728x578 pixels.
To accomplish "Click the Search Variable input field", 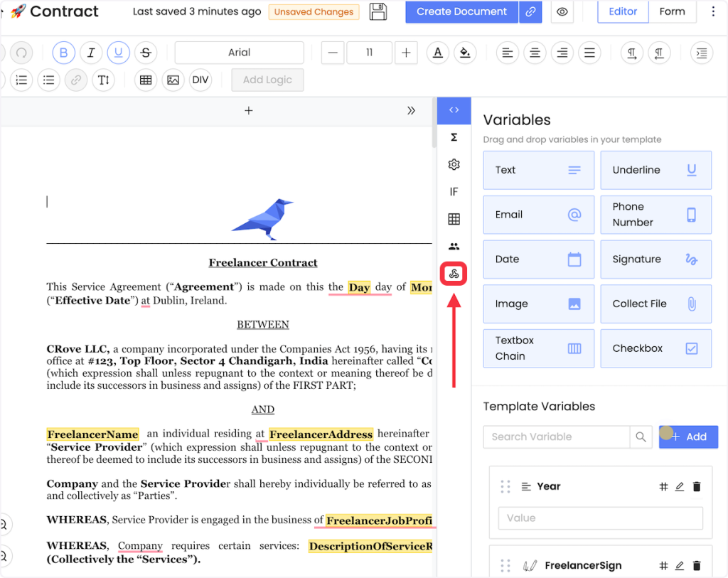I will (x=556, y=437).
